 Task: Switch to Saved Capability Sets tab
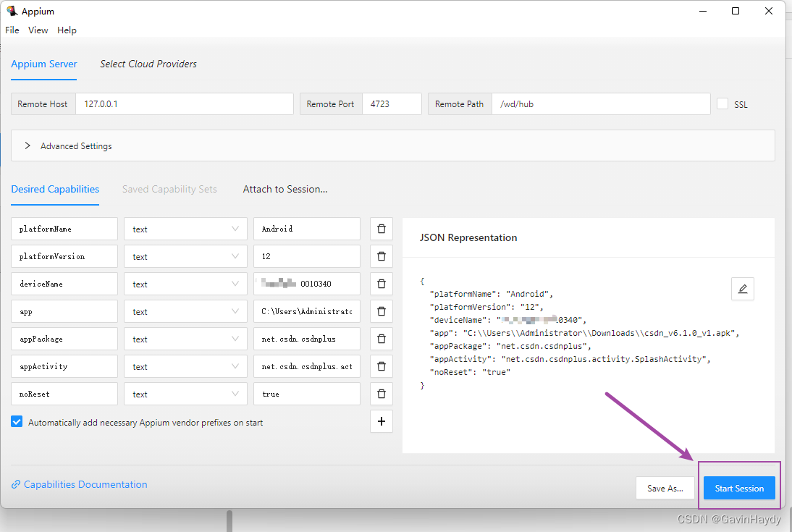coord(169,190)
